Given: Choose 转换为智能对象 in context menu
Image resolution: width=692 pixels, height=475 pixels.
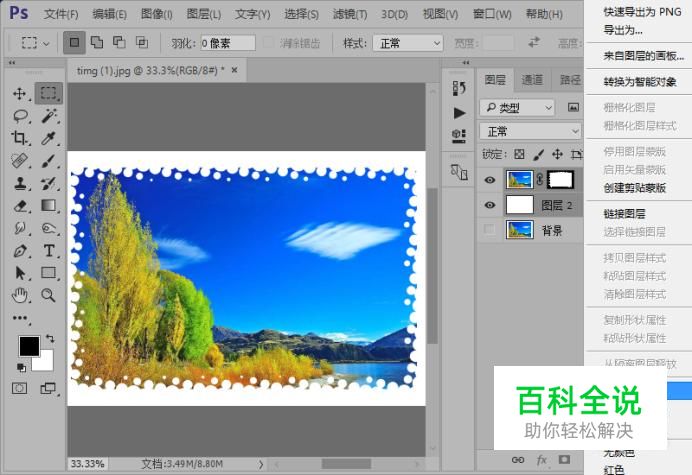Looking at the screenshot, I should pyautogui.click(x=640, y=82).
